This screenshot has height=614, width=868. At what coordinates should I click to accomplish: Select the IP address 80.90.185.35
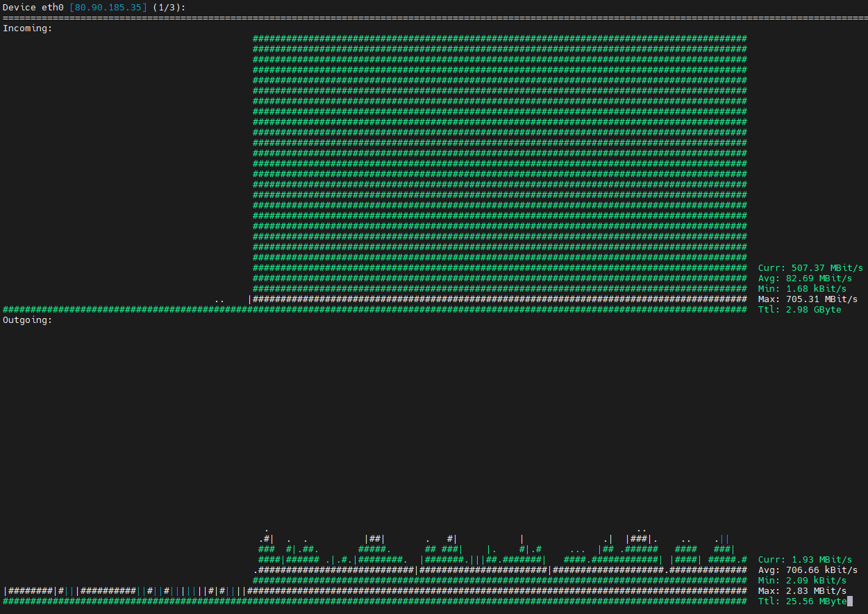(x=108, y=7)
